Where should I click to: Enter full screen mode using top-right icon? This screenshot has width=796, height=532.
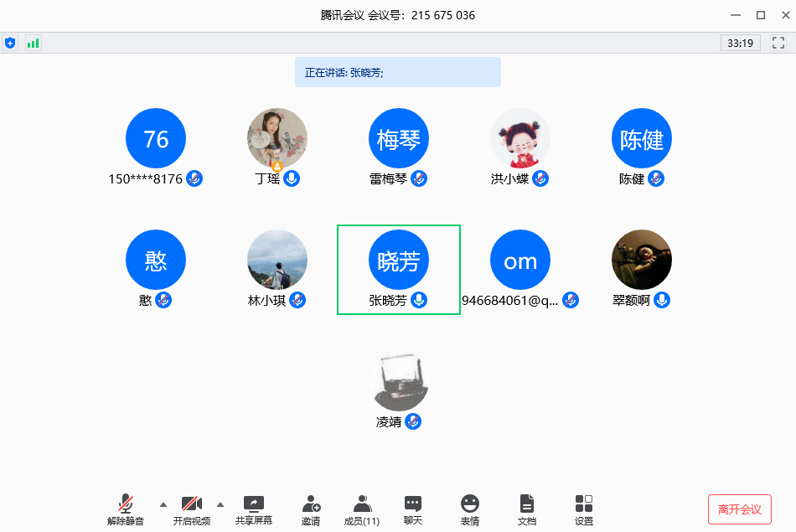[x=778, y=43]
